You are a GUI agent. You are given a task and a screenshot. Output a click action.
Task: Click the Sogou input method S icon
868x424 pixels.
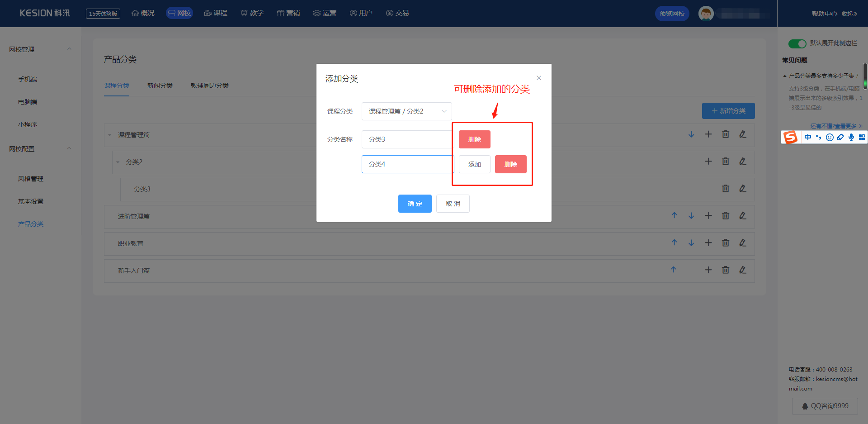790,137
